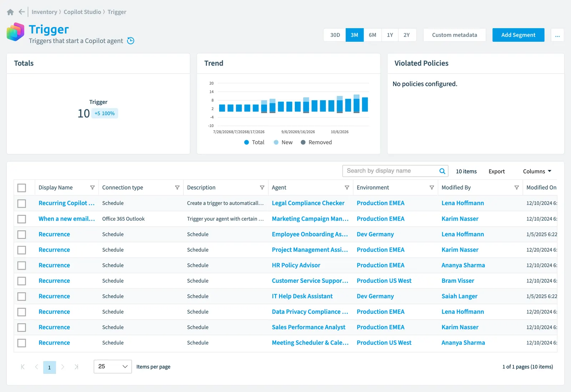The height and width of the screenshot is (392, 571).
Task: Go to the home icon
Action: coord(10,12)
